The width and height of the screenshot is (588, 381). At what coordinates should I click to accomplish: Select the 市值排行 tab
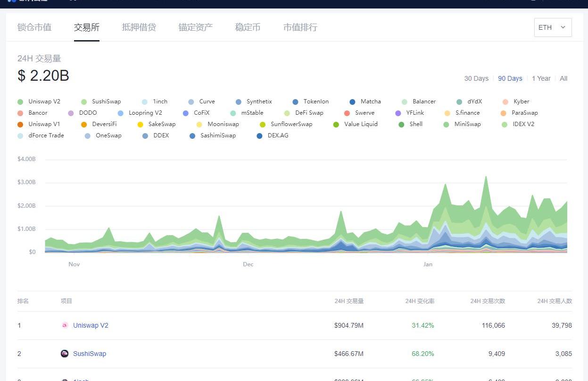point(300,27)
